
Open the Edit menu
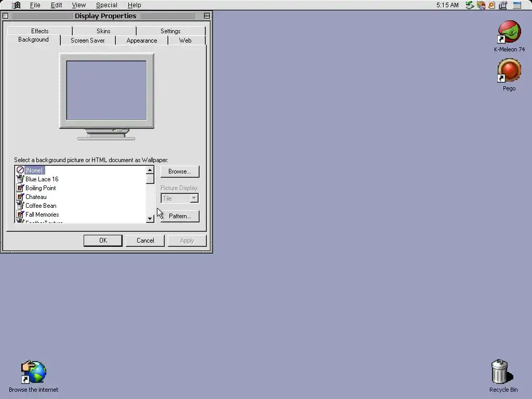pyautogui.click(x=56, y=5)
